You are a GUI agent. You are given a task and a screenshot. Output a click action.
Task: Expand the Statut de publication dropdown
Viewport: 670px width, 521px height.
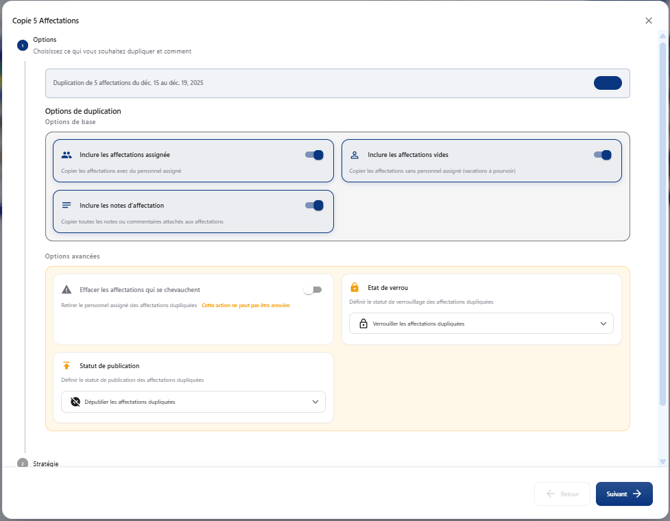[193, 402]
